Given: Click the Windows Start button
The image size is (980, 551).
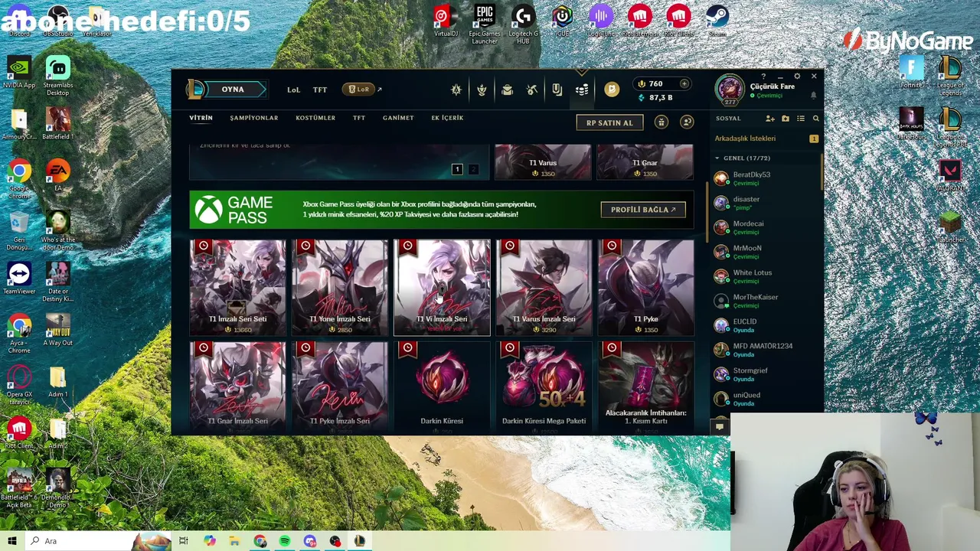Looking at the screenshot, I should pos(12,541).
